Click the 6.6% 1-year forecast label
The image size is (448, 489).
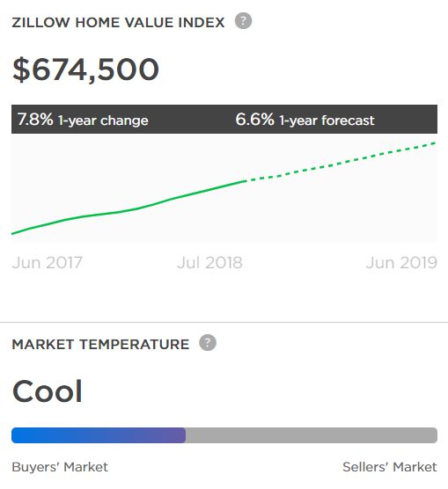point(305,120)
